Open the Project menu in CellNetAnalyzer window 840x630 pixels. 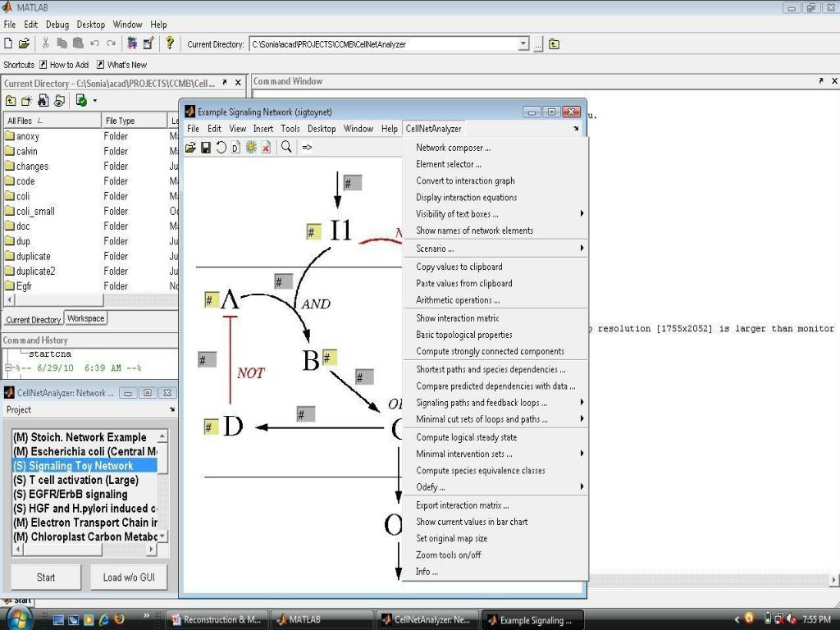coord(19,410)
